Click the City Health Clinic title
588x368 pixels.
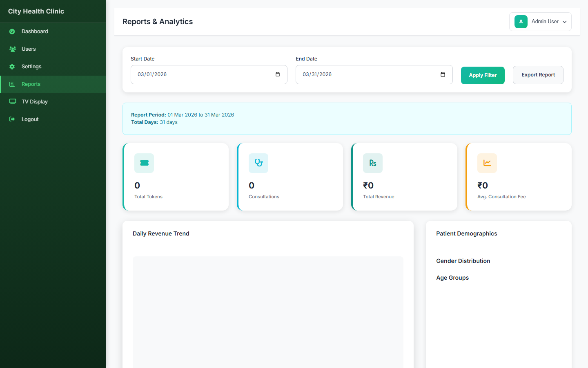[x=36, y=11]
